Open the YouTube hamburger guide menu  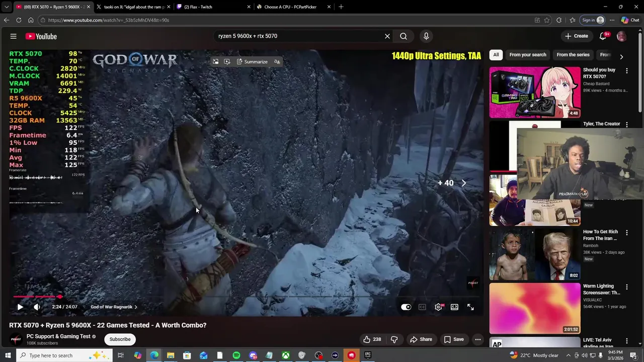(x=14, y=36)
